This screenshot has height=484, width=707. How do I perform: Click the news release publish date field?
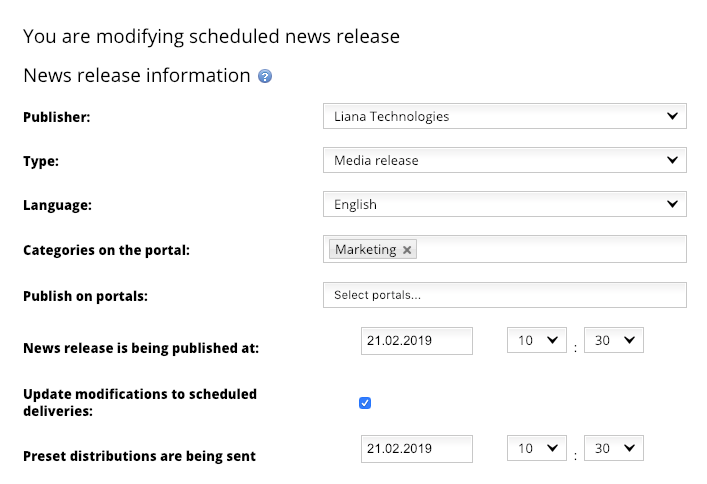click(417, 341)
